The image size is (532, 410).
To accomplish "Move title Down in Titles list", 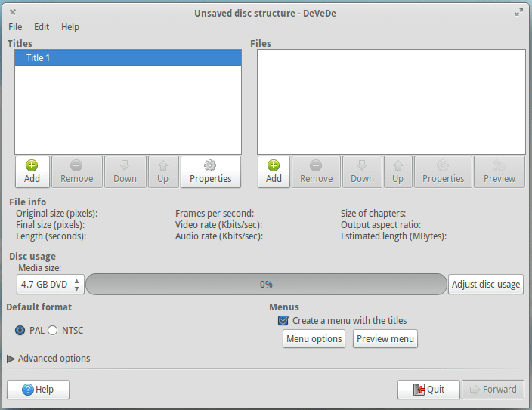I will [125, 171].
